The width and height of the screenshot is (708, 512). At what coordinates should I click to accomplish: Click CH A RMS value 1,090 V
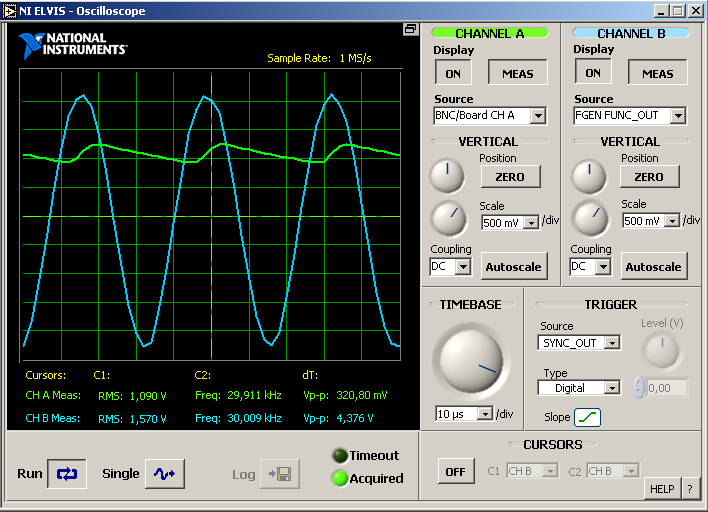tap(148, 396)
